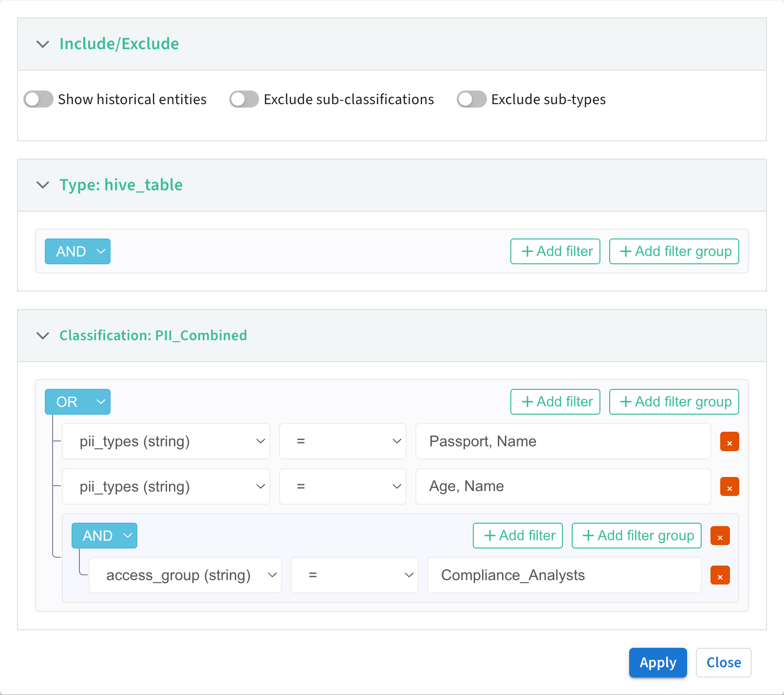Image resolution: width=784 pixels, height=695 pixels.
Task: Click the Apply button
Action: 657,662
